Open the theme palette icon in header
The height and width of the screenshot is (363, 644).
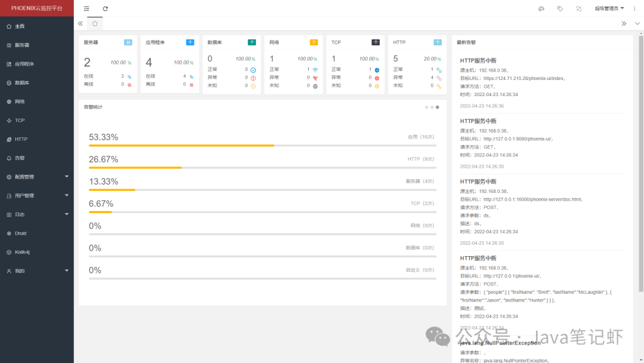tap(541, 8)
